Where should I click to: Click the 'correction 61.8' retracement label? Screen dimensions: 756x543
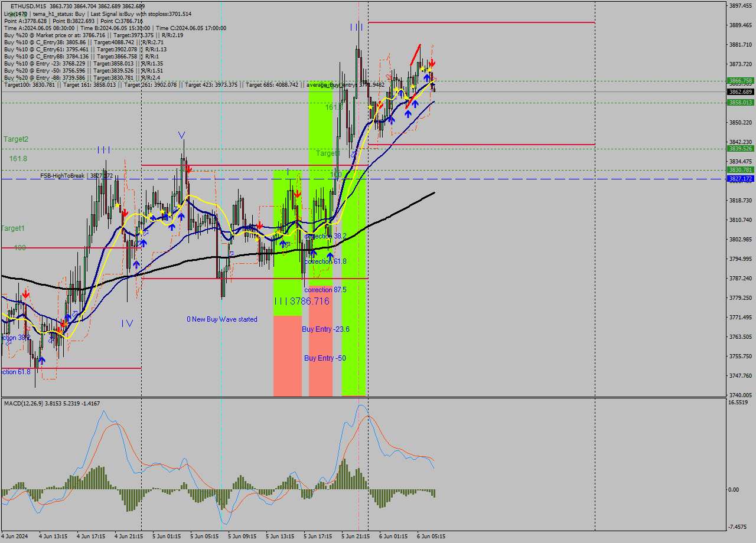click(x=325, y=260)
